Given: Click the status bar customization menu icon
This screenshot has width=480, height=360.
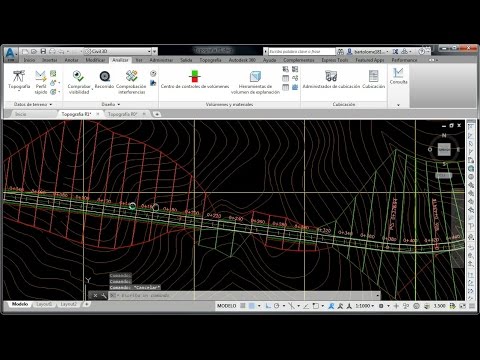Looking at the screenshot, I should 472,306.
